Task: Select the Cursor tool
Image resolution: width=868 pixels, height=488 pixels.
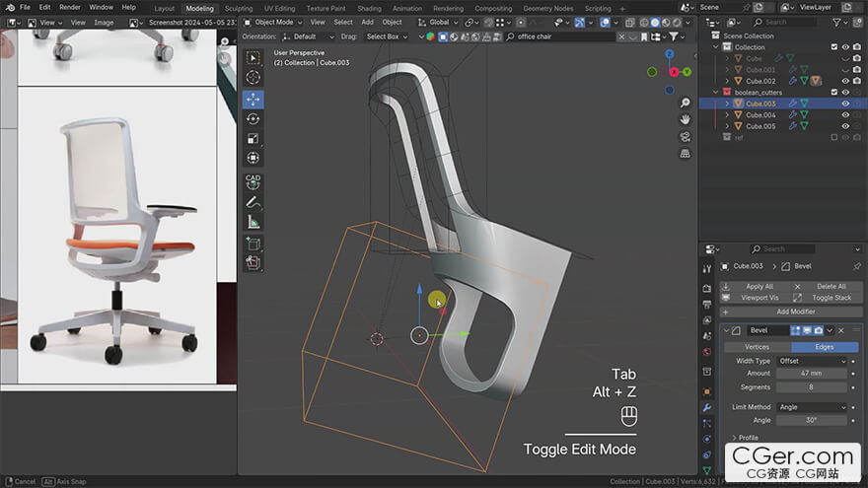Action: 253,77
